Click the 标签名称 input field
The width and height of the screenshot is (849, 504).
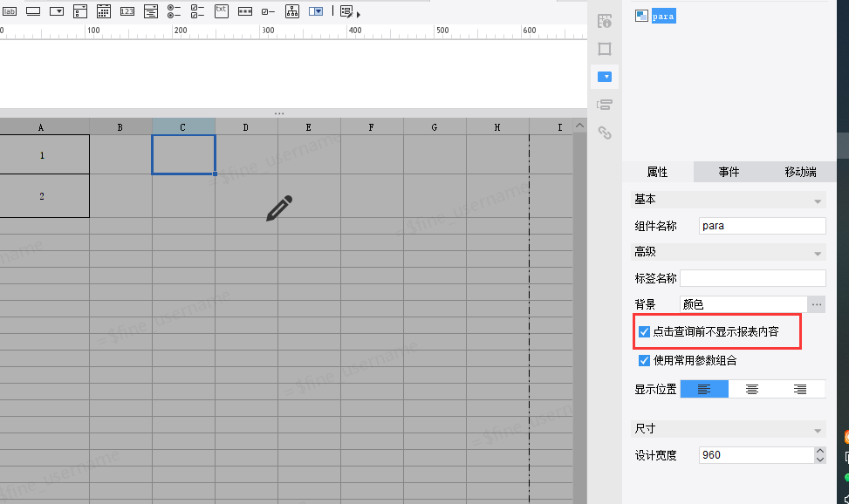[752, 278]
